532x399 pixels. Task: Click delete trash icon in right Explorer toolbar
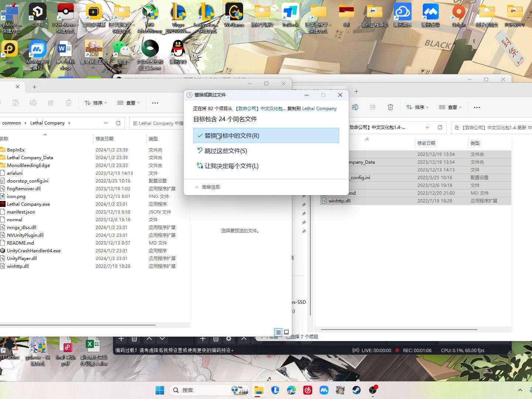coord(391,107)
